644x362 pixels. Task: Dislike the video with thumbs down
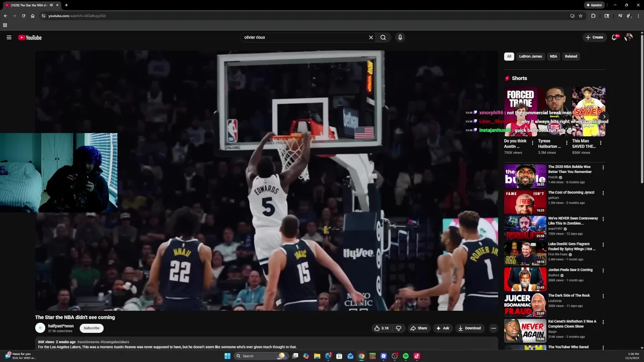coord(398,328)
